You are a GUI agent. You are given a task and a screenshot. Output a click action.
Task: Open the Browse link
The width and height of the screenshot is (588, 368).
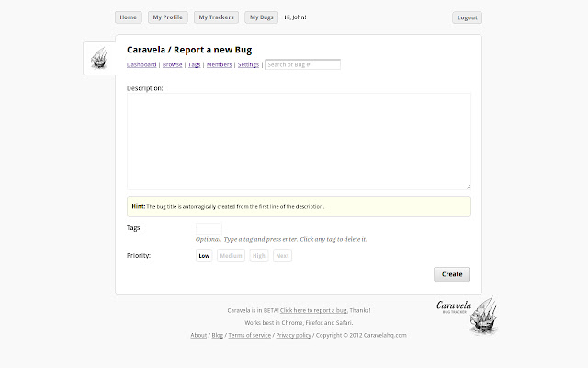(172, 64)
